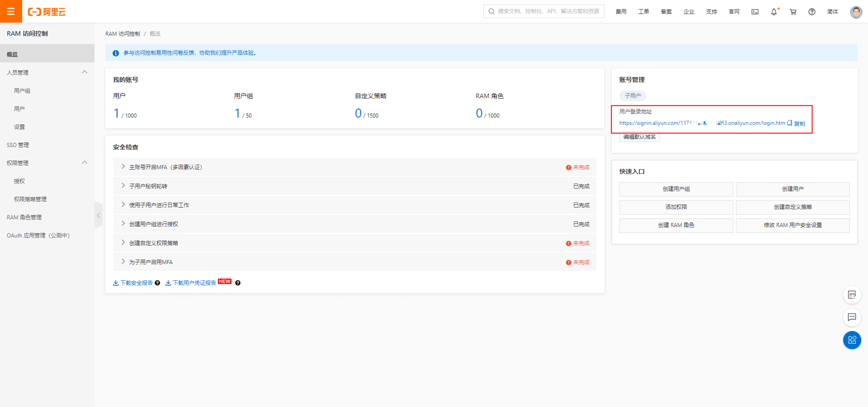
Task: Expand the 主账号开启MFA security check row
Action: [123, 167]
